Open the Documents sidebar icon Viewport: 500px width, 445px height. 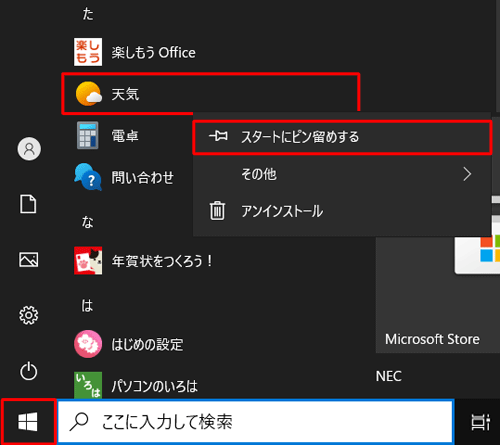pyautogui.click(x=28, y=204)
